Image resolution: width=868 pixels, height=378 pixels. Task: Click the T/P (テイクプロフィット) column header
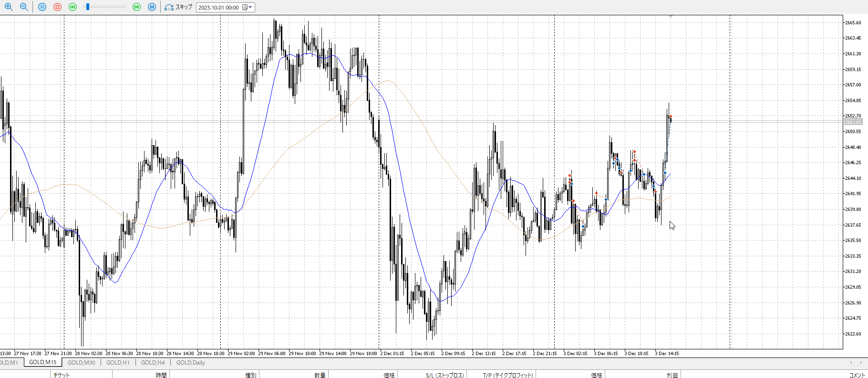pyautogui.click(x=507, y=375)
